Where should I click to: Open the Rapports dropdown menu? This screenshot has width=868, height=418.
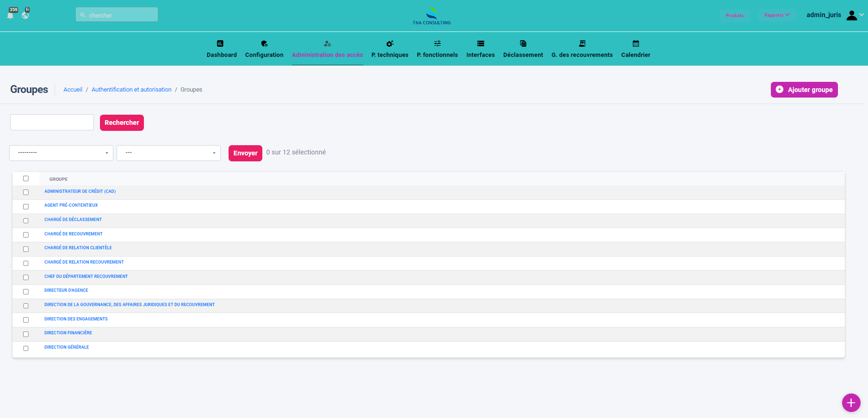[776, 15]
